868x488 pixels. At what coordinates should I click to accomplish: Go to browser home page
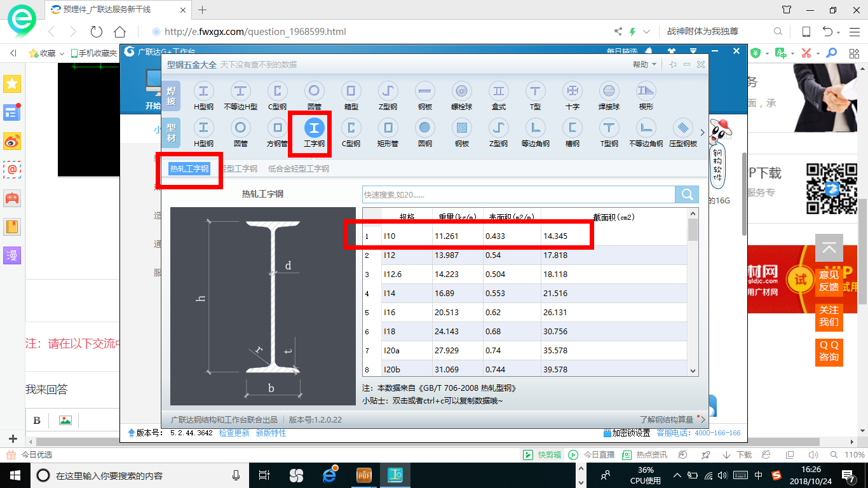(x=119, y=31)
